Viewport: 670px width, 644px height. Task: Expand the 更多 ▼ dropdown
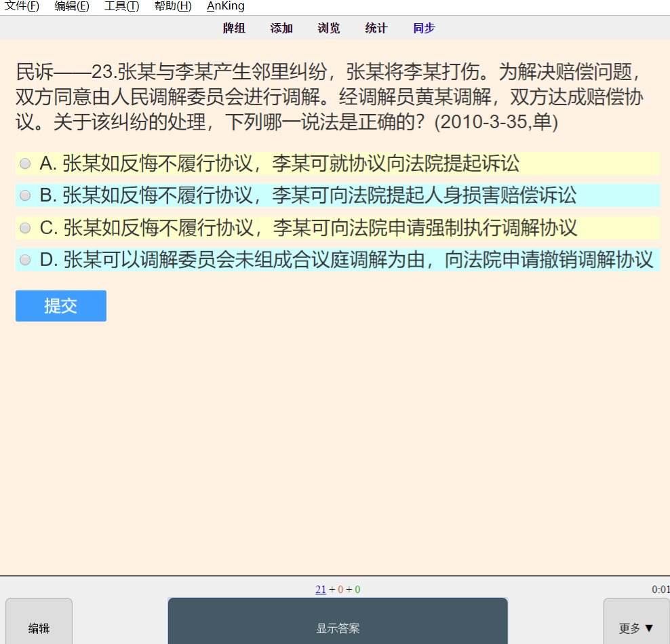coord(636,622)
